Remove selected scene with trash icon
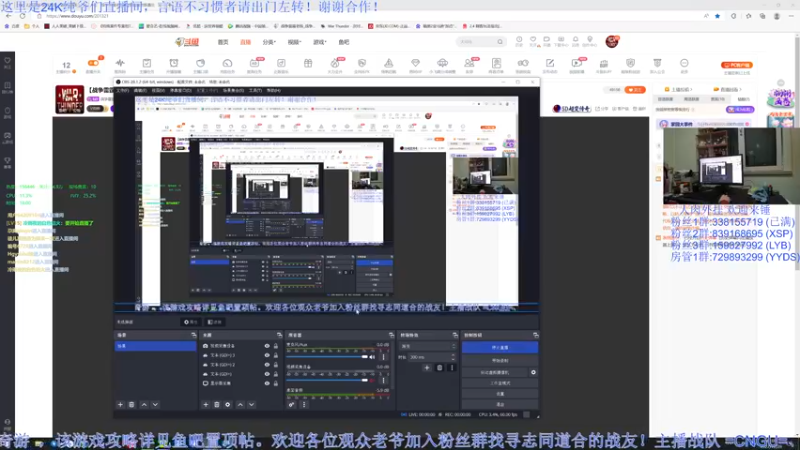Screen dimensions: 800x450 [x=132, y=405]
